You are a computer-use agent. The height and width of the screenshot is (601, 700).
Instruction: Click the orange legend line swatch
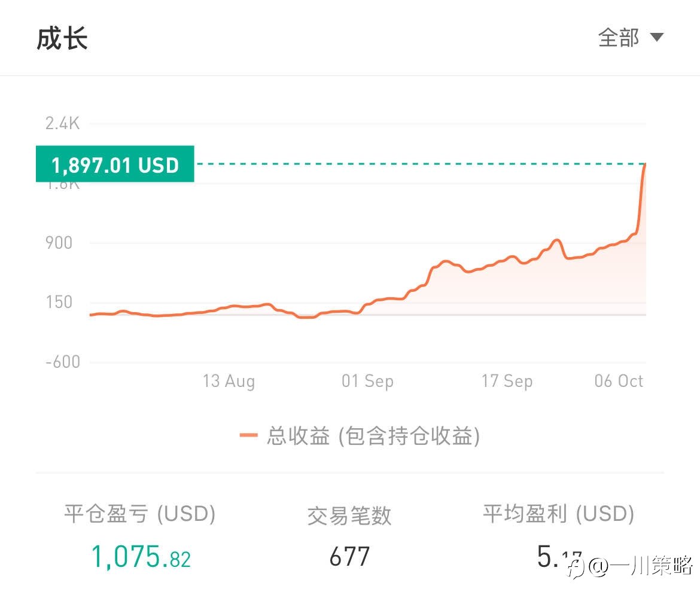248,436
